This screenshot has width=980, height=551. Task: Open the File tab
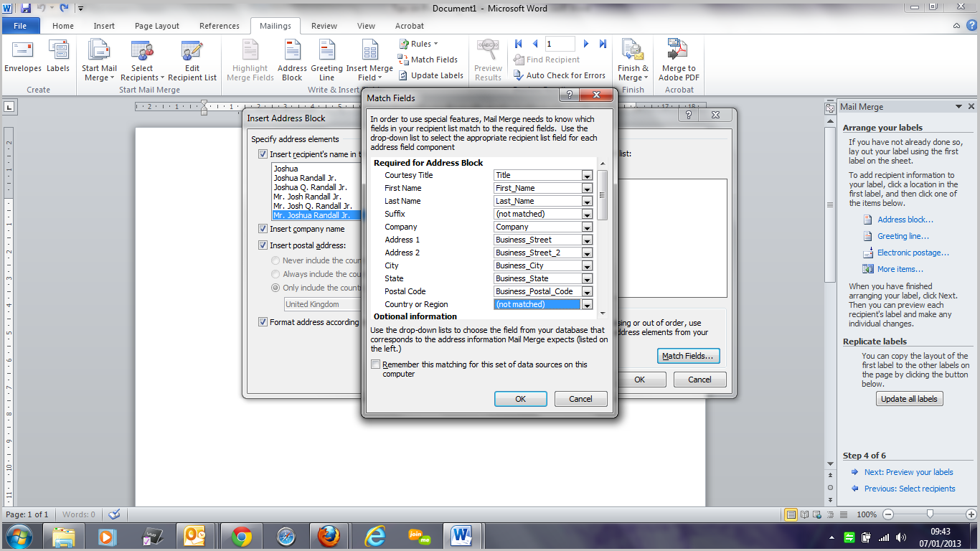20,26
